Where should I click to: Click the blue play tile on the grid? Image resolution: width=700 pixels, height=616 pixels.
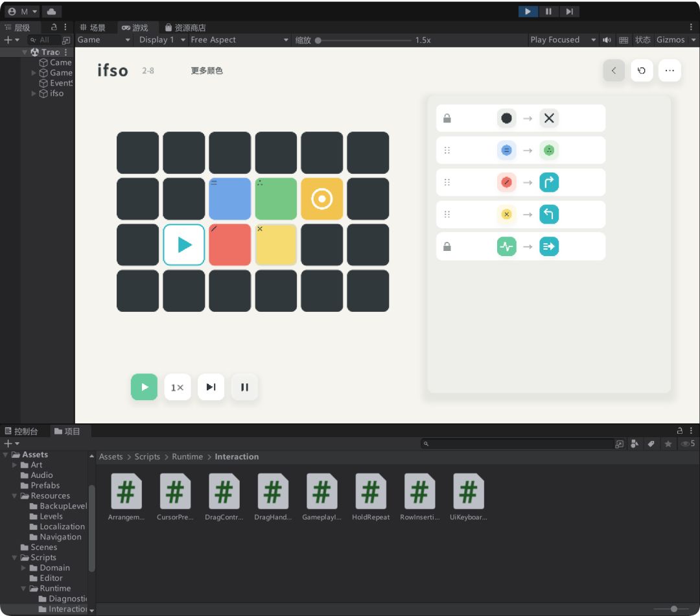pos(183,245)
